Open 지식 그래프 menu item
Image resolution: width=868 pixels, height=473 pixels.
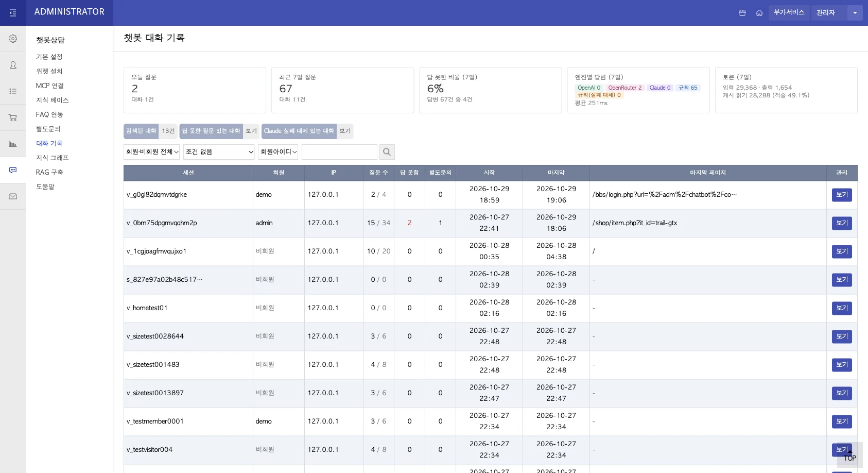tap(52, 158)
